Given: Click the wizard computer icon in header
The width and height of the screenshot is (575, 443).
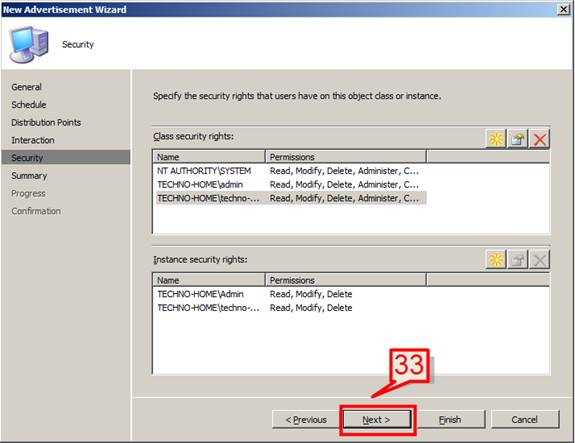Looking at the screenshot, I should coord(29,45).
